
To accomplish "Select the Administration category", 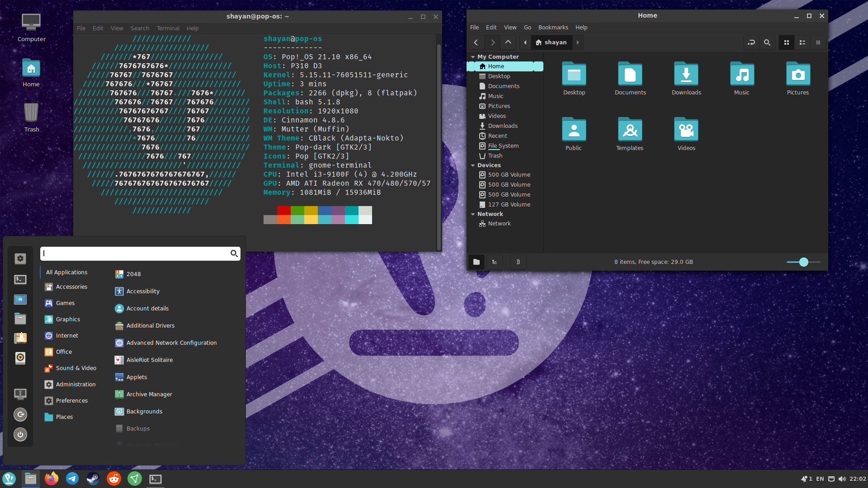I will (x=75, y=384).
